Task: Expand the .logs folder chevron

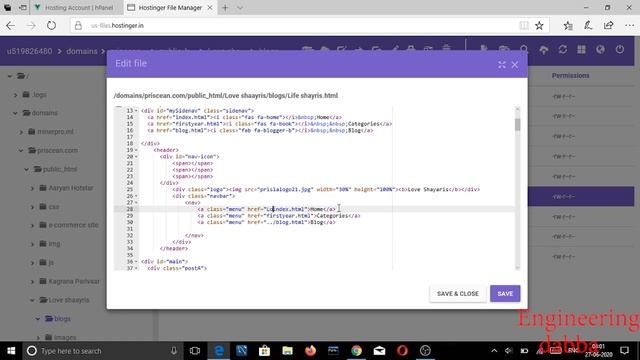Action: pyautogui.click(x=16, y=95)
